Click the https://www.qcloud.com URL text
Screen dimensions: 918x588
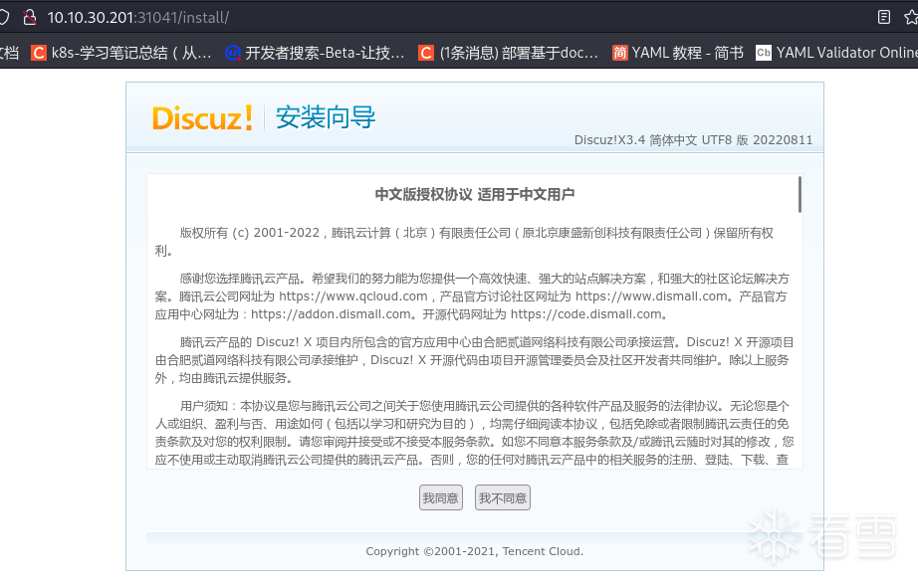tap(353, 296)
